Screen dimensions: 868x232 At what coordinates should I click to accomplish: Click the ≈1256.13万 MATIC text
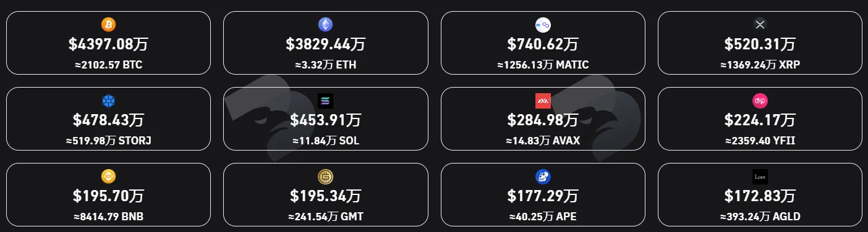click(x=543, y=64)
